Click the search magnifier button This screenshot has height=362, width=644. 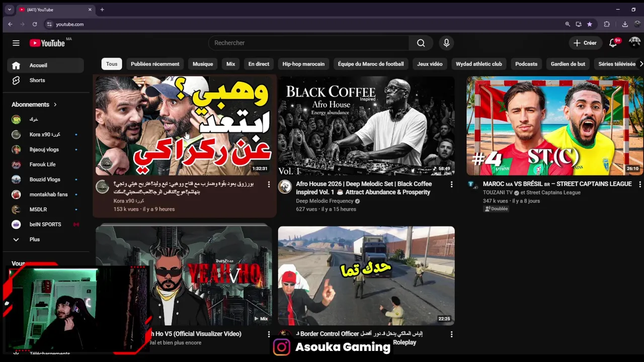tap(421, 43)
